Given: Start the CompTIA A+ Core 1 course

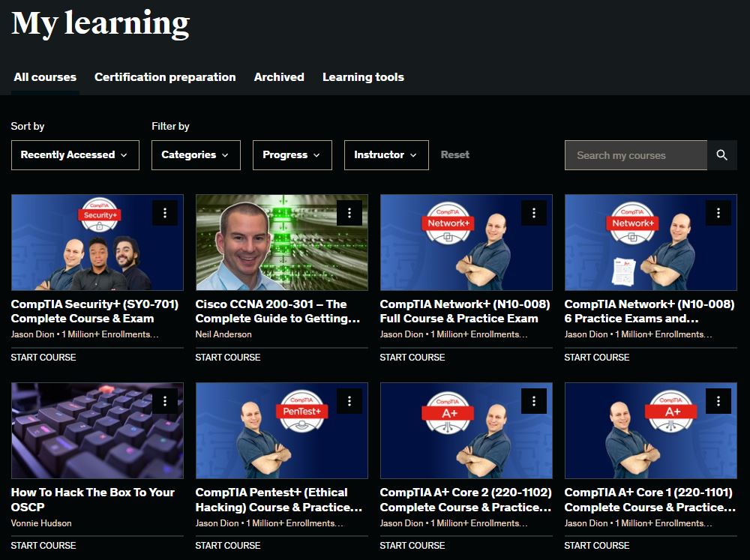Looking at the screenshot, I should [x=596, y=546].
